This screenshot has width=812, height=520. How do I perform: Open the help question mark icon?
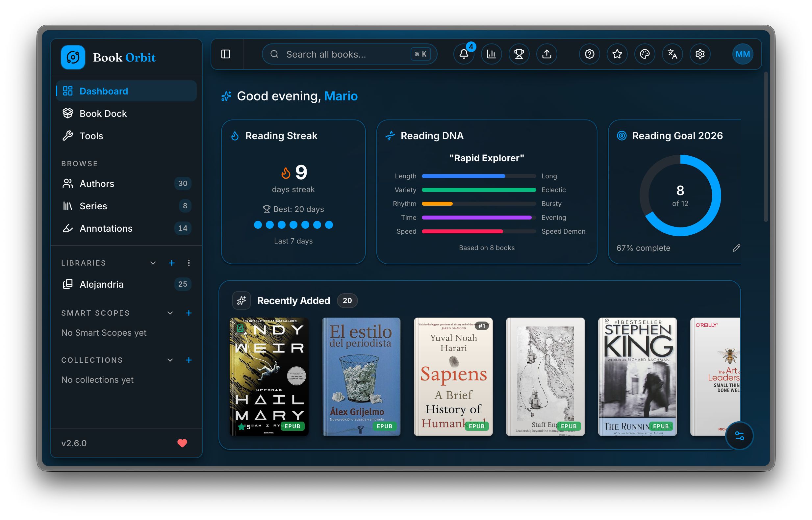pos(590,54)
